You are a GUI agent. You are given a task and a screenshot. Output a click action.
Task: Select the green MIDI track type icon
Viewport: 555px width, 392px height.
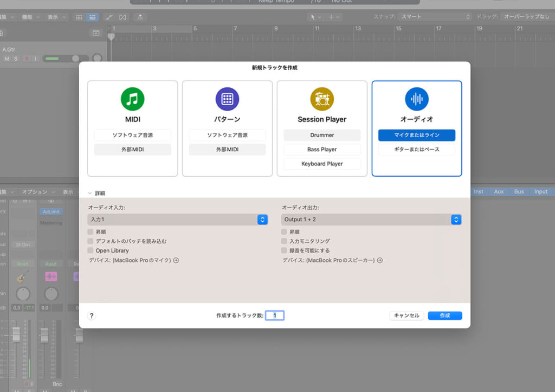pos(132,100)
